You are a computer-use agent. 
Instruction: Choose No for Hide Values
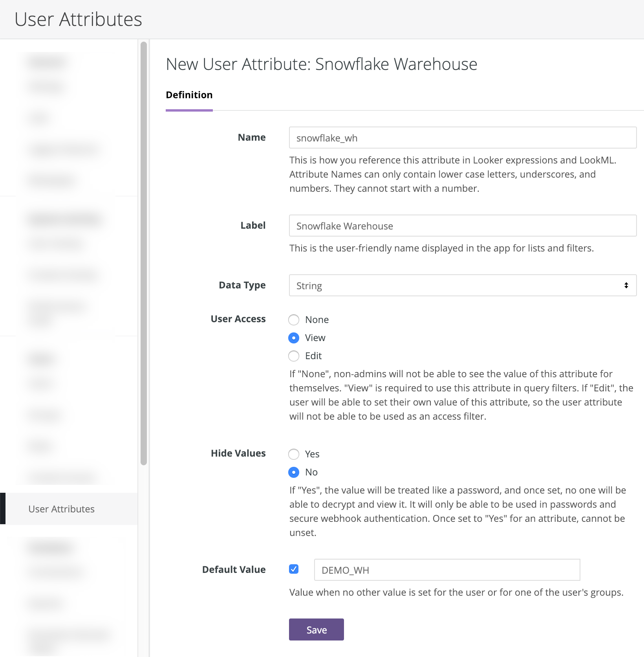tap(294, 472)
